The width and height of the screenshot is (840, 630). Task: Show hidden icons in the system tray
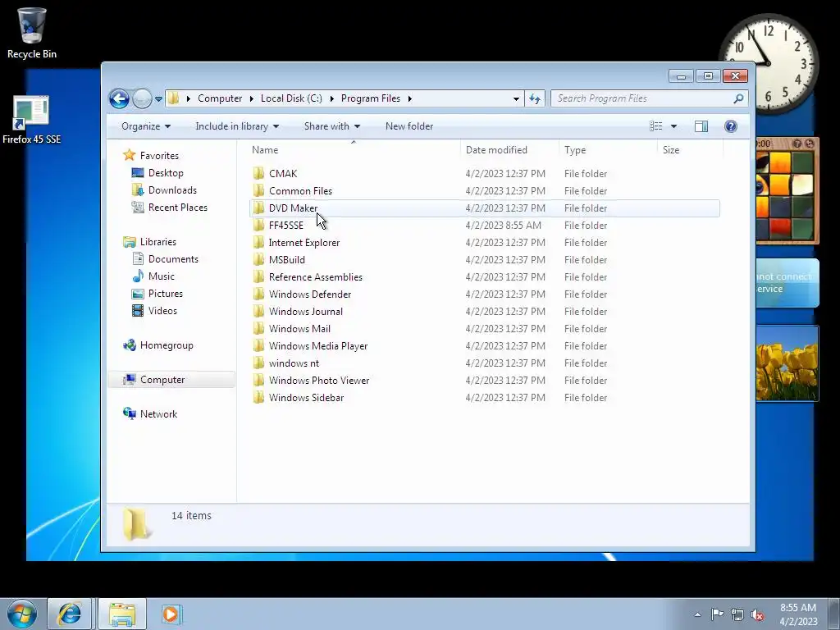point(697,614)
